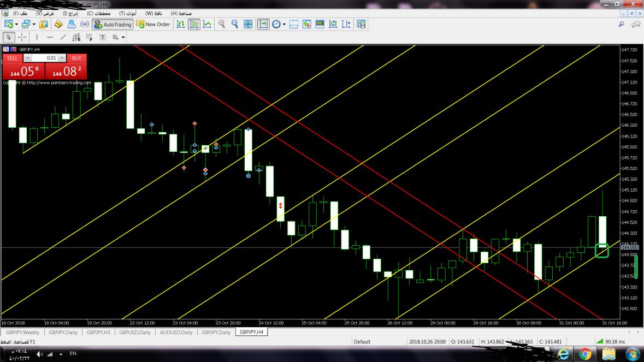Enable the crosshair tool

click(22, 38)
